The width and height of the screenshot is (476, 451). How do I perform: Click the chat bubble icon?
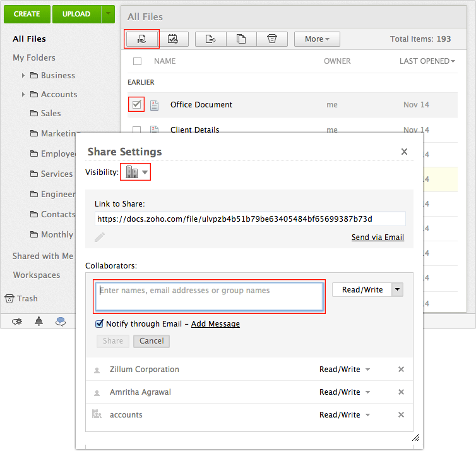pos(61,322)
